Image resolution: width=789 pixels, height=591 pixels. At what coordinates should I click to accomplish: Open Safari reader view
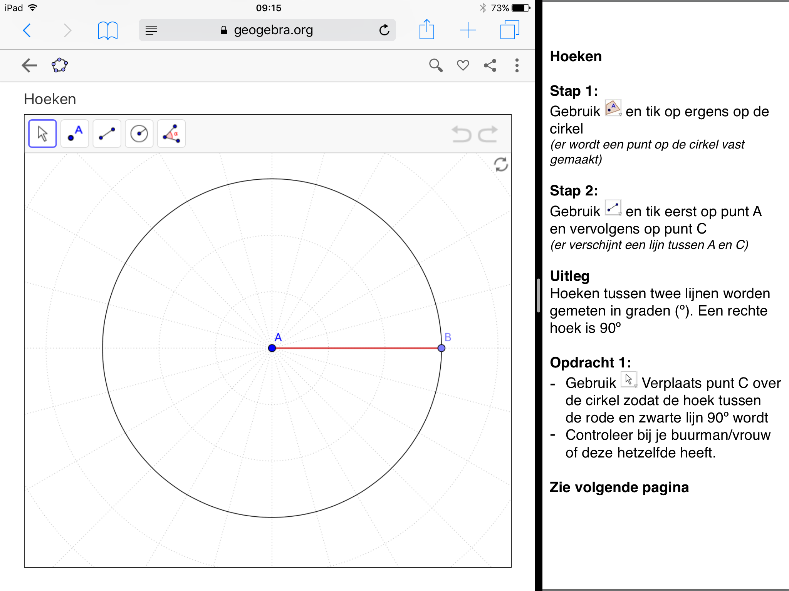tap(151, 30)
